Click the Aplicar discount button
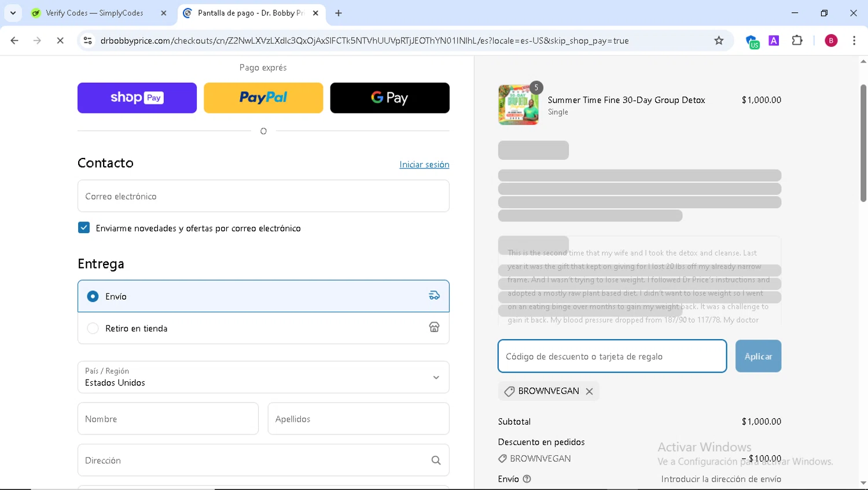 pyautogui.click(x=758, y=356)
